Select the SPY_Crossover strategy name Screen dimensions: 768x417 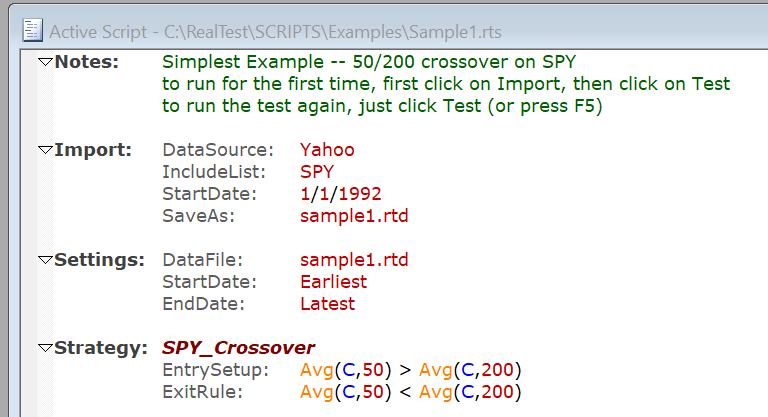pos(238,348)
